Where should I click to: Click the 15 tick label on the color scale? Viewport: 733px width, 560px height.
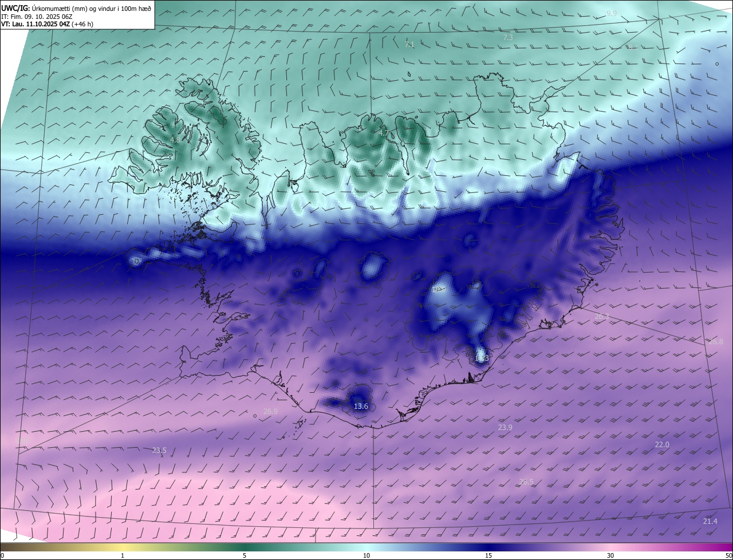488,555
